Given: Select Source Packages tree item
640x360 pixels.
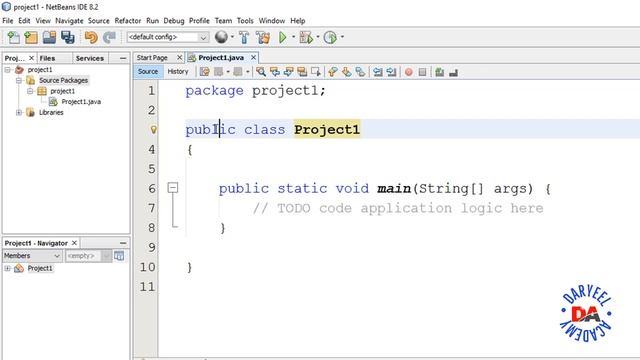Looking at the screenshot, I should [63, 80].
